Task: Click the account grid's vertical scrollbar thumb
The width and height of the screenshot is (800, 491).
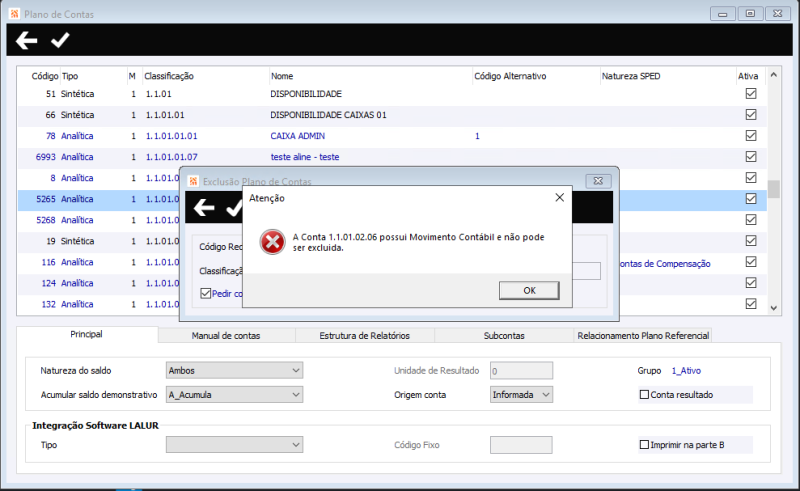Action: click(773, 189)
